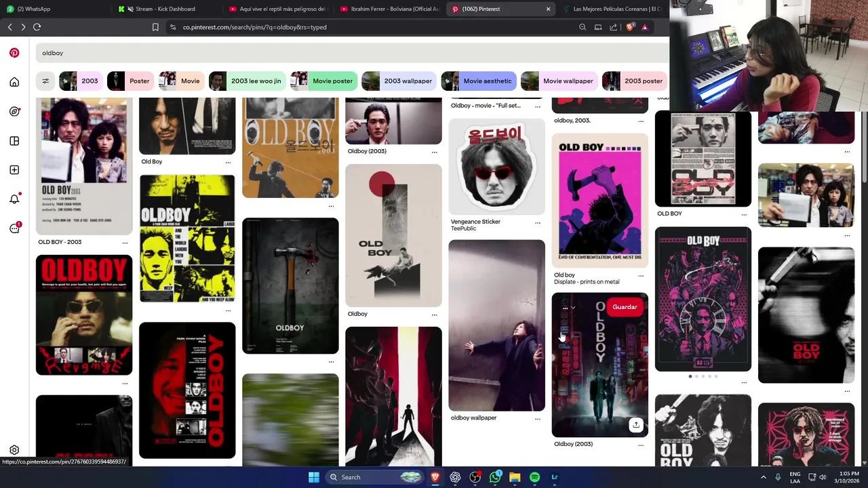868x488 pixels.
Task: Click the TeePublic source link
Action: pyautogui.click(x=464, y=228)
